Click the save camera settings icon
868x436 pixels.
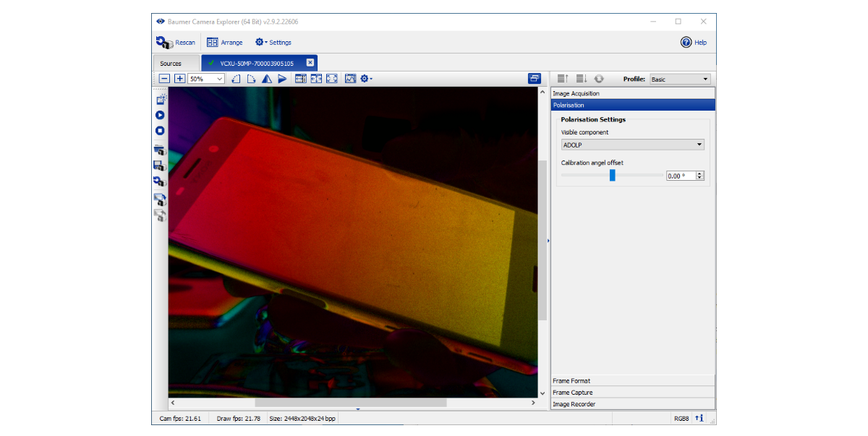(160, 166)
